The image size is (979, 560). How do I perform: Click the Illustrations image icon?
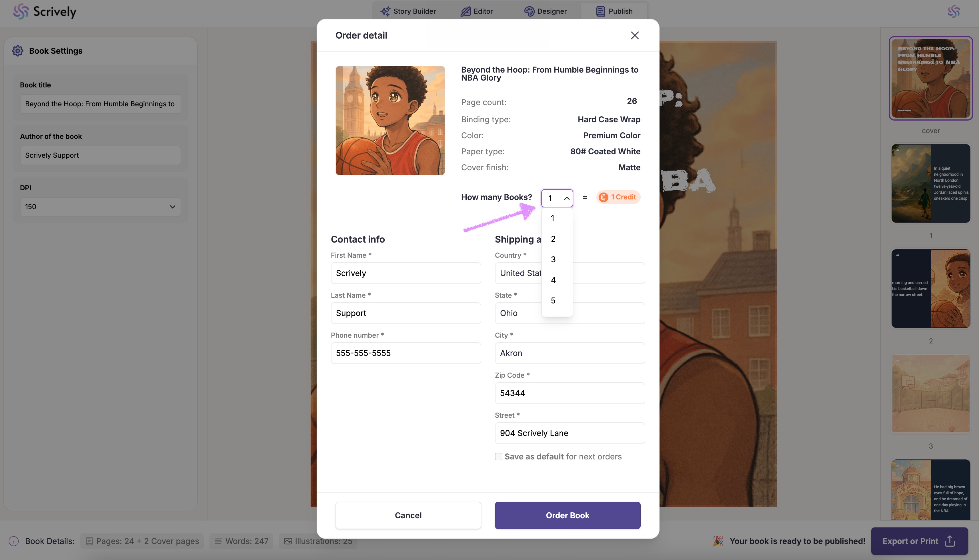point(288,541)
